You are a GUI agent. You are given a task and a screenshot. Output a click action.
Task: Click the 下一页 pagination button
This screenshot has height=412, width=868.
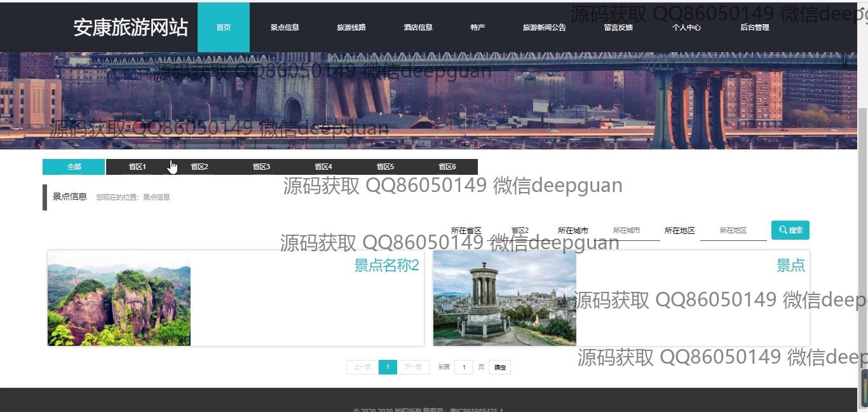tap(413, 367)
